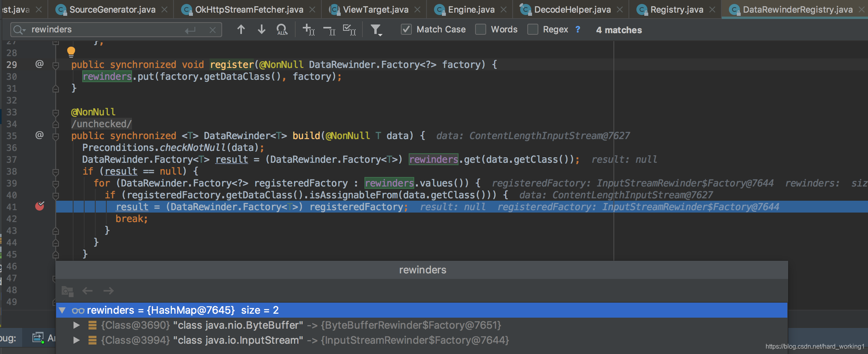This screenshot has width=868, height=354.
Task: Click the back arrow in rewinders popup
Action: point(87,291)
